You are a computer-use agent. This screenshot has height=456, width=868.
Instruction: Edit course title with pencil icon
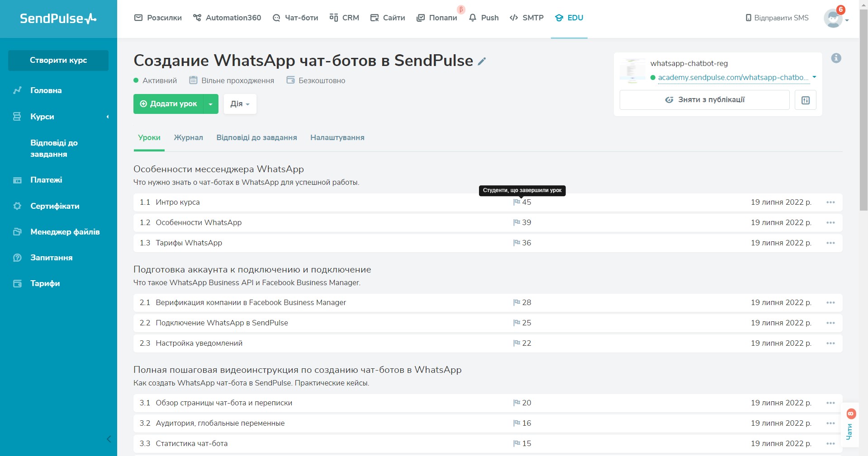pos(482,61)
